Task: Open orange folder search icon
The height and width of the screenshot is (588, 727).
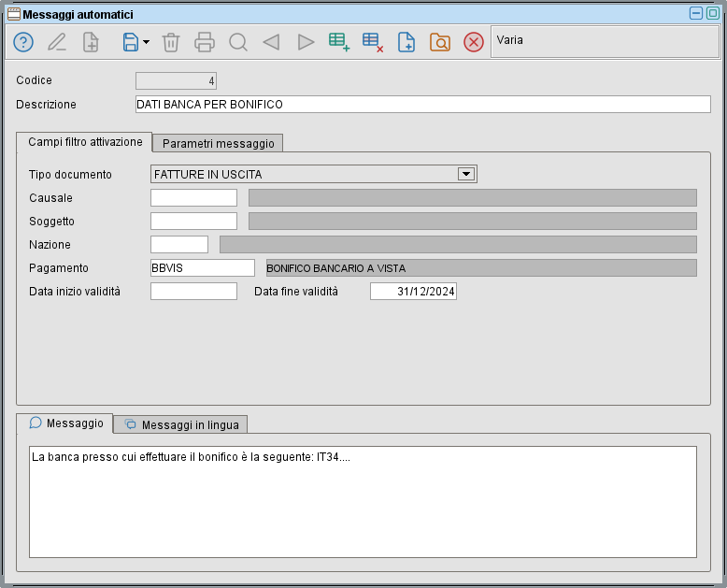Action: click(x=440, y=42)
